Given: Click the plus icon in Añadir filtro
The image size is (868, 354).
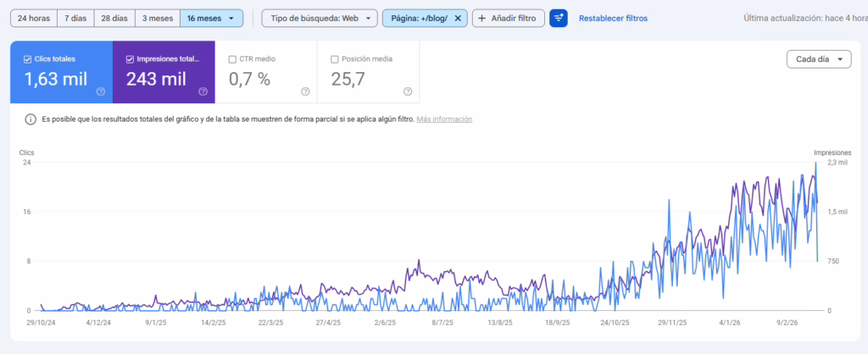Looking at the screenshot, I should [x=482, y=18].
